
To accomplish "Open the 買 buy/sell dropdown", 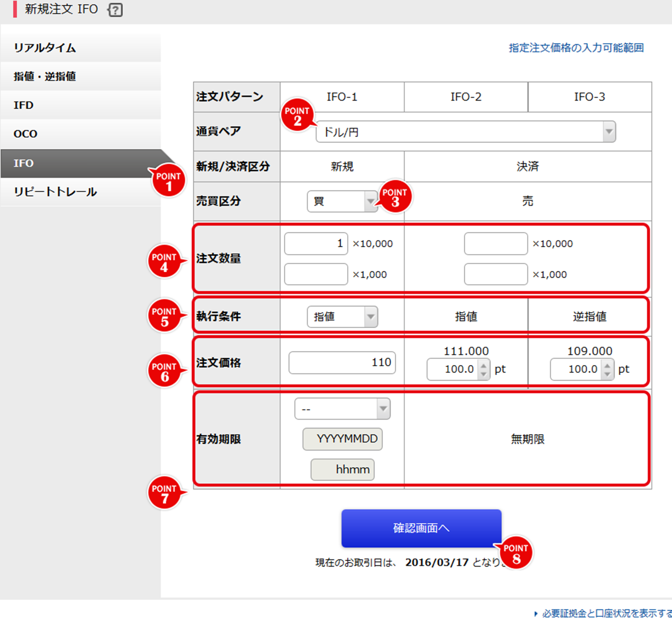I will pos(342,201).
